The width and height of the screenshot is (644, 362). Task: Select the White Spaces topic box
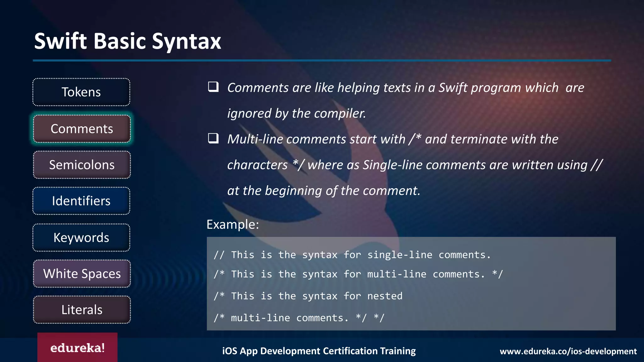click(x=82, y=274)
